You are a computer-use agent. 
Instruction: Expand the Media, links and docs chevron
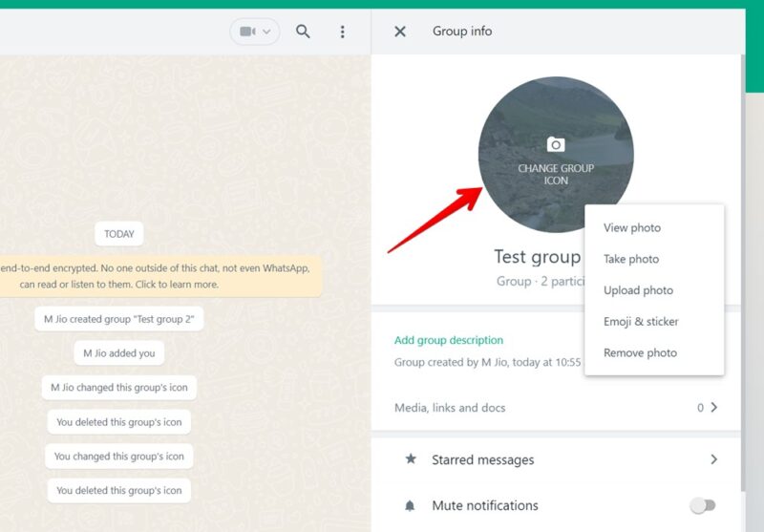(713, 407)
